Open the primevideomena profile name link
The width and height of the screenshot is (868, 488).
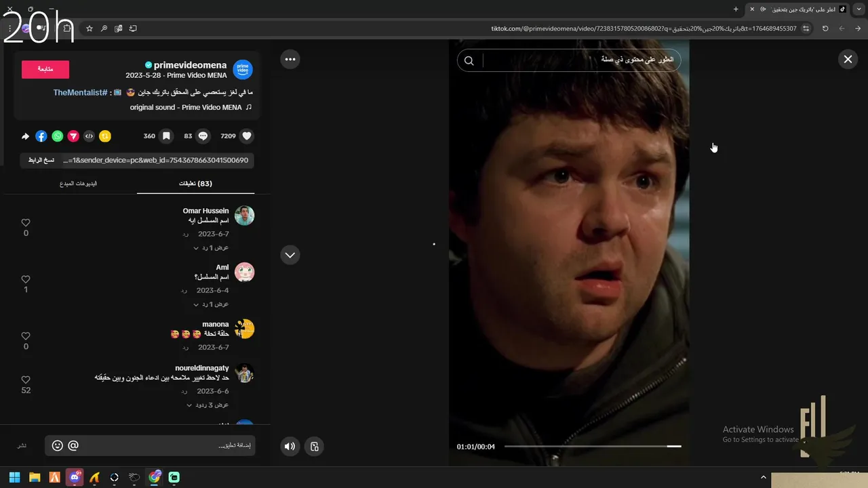tap(190, 65)
